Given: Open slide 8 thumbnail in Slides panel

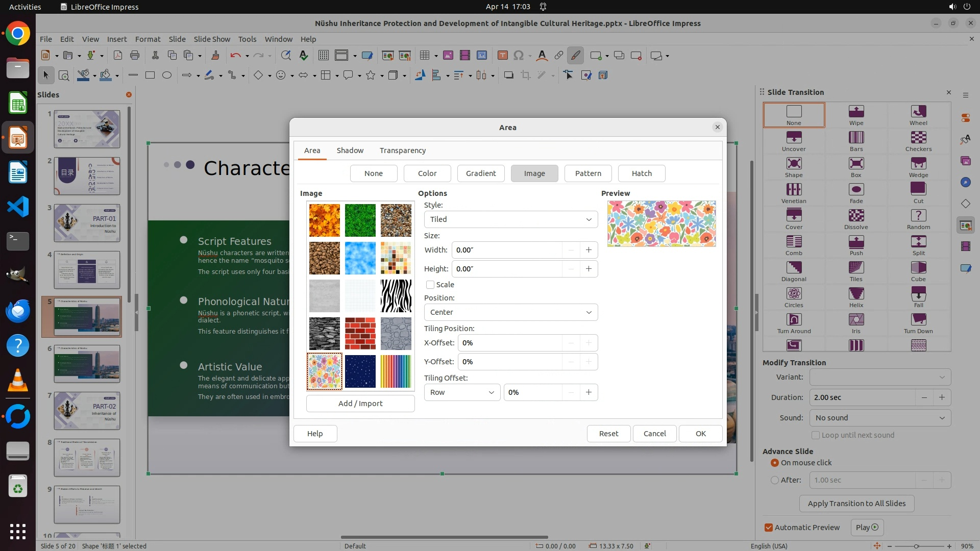Looking at the screenshot, I should coord(87,458).
